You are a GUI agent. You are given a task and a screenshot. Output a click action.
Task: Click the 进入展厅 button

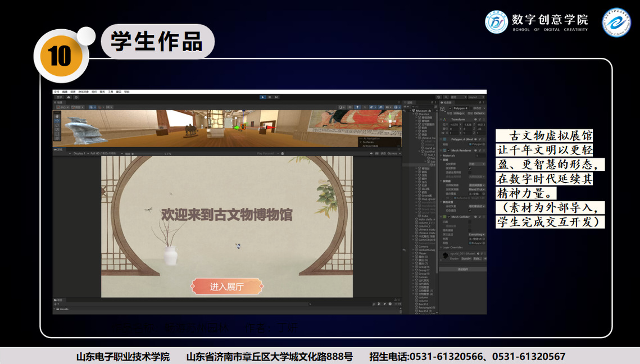coord(227,286)
